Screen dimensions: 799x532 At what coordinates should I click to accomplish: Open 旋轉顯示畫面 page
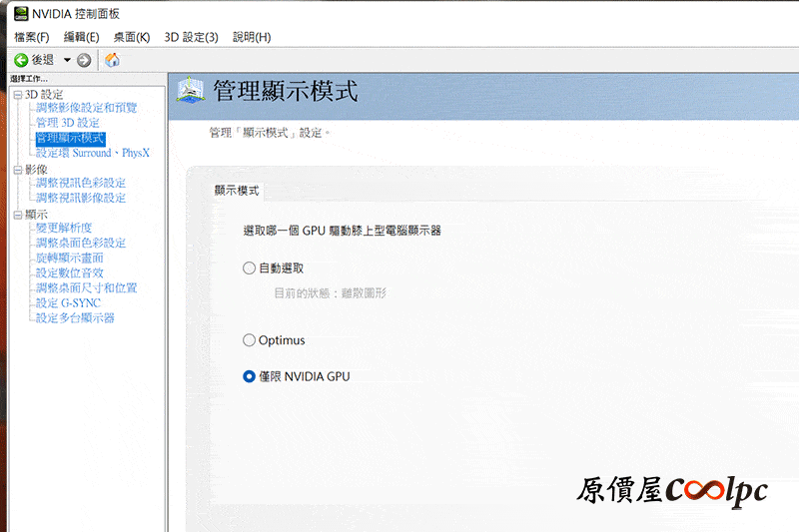pyautogui.click(x=69, y=258)
